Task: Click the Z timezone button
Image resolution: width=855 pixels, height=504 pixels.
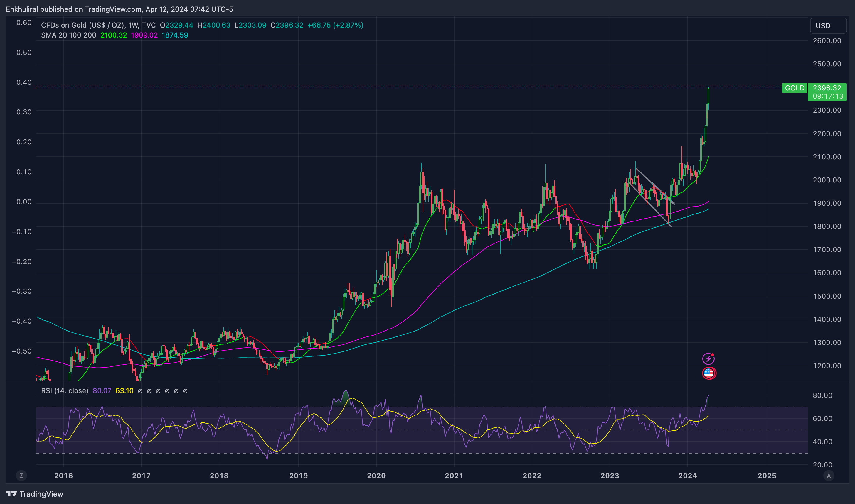Action: click(21, 476)
